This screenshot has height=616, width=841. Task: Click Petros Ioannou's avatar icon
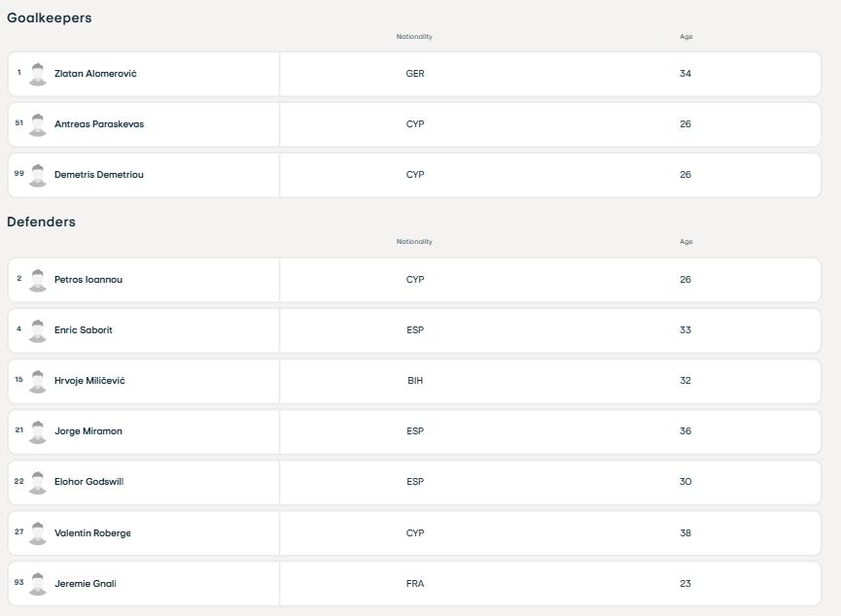tap(38, 280)
